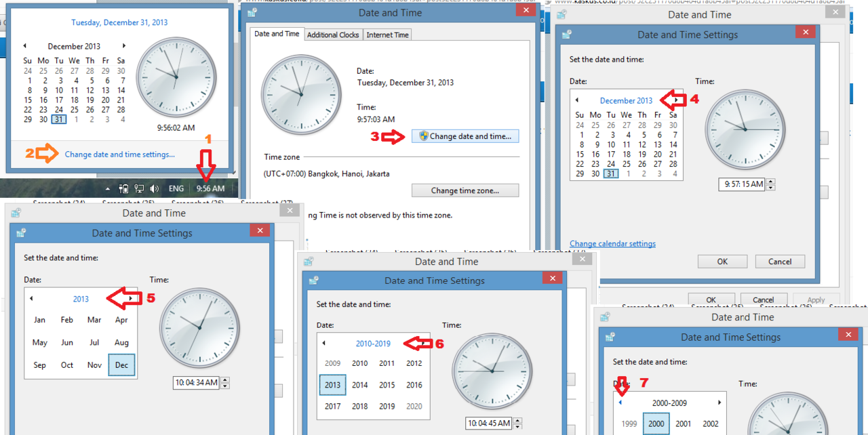868x435 pixels.
Task: Click the battery icon in system tray
Action: 124,189
